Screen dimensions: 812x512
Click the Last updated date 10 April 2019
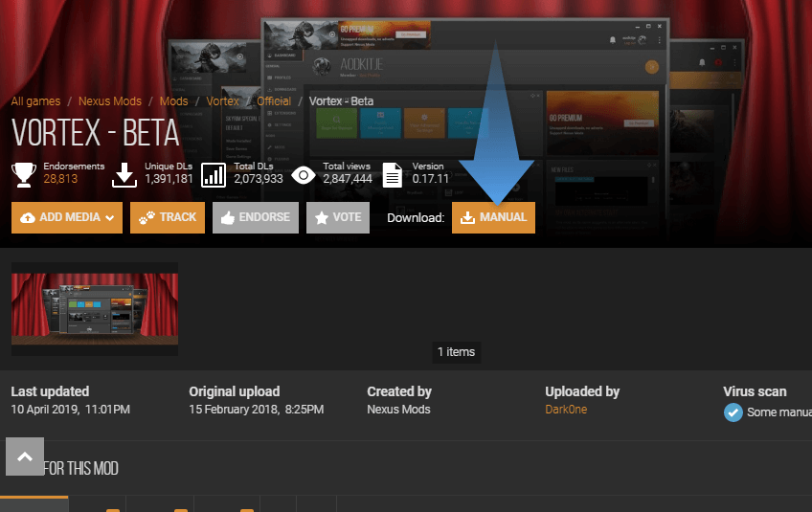[71, 410]
